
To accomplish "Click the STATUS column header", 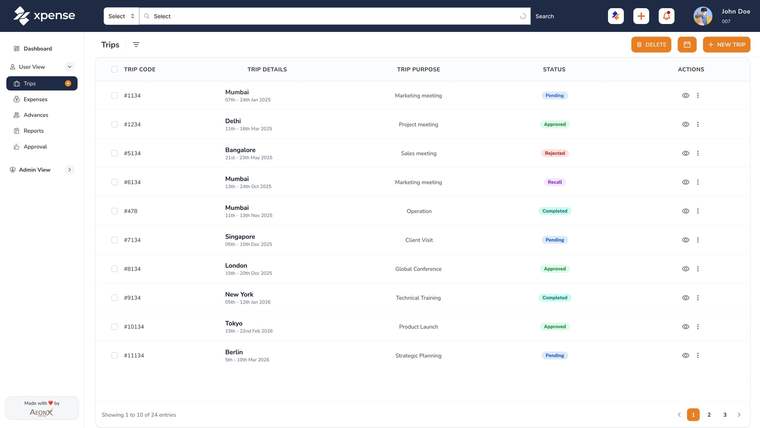I will pyautogui.click(x=554, y=69).
